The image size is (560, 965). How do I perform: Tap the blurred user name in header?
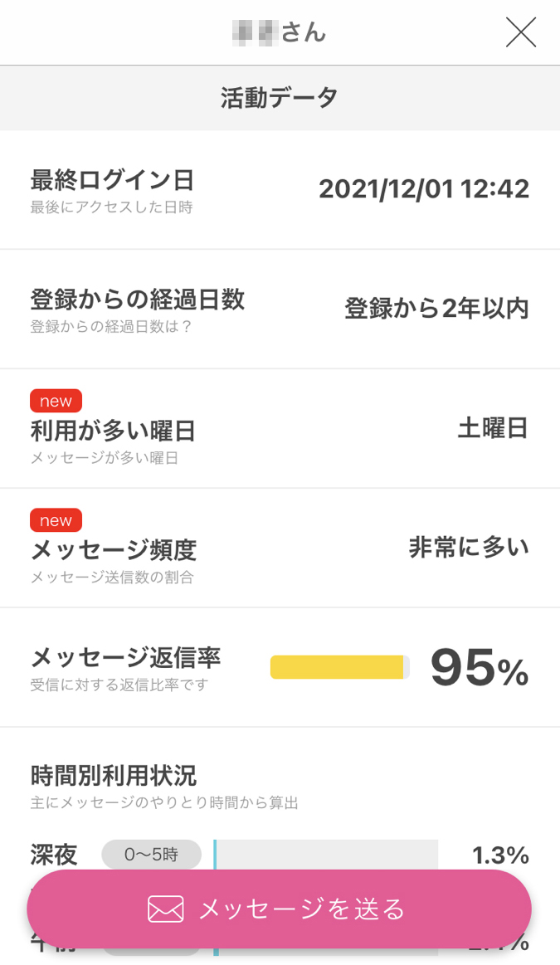click(x=256, y=32)
